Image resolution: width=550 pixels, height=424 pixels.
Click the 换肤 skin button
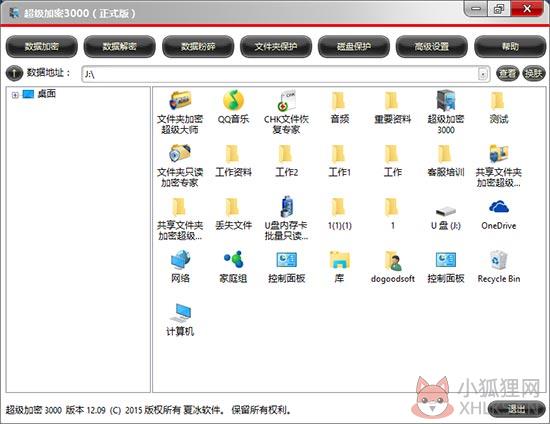[534, 73]
